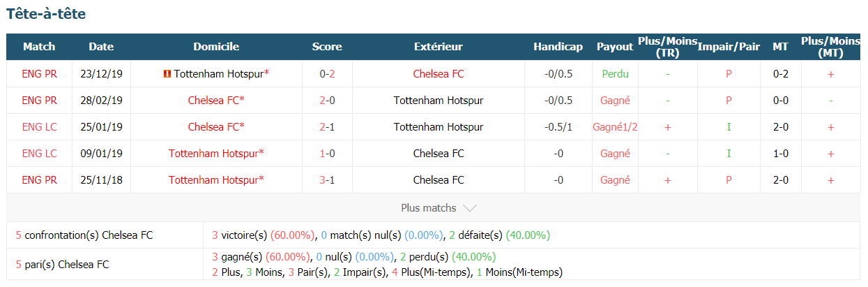This screenshot has width=868, height=287.
Task: Click the Plus matchs link
Action: (x=429, y=208)
